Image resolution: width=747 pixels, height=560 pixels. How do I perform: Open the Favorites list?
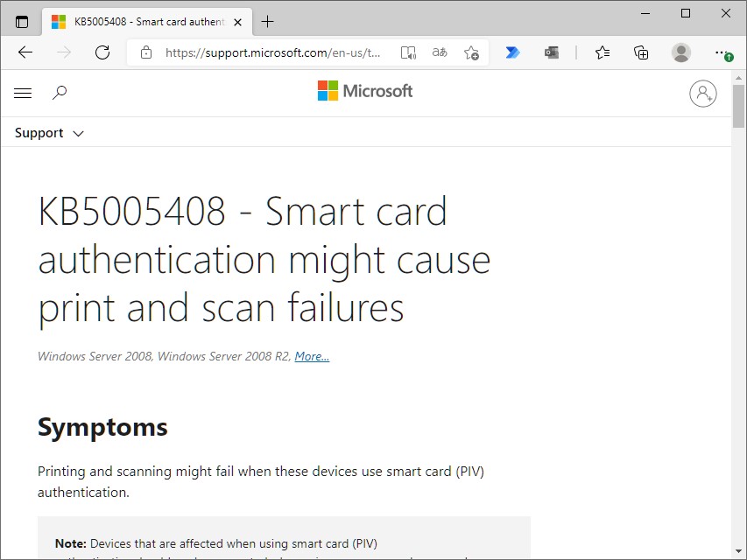pyautogui.click(x=603, y=52)
